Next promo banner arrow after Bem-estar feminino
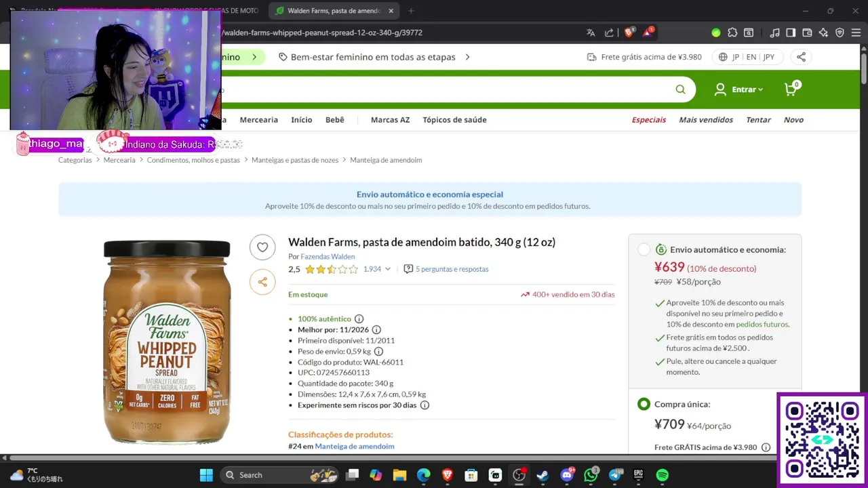Viewport: 868px width, 488px height. pyautogui.click(x=467, y=57)
